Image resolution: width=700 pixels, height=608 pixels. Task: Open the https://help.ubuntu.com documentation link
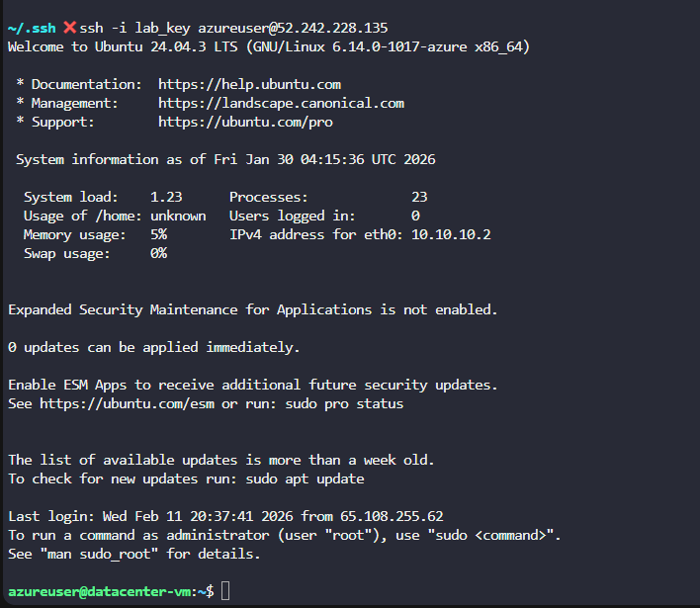tap(249, 85)
